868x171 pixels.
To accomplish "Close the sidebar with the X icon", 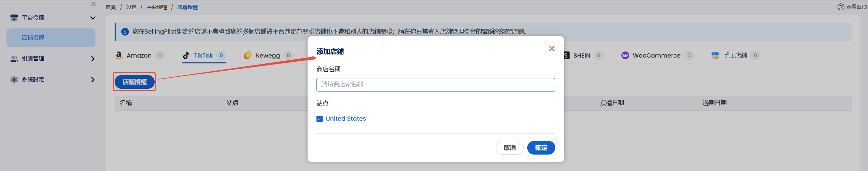I will click(93, 4).
